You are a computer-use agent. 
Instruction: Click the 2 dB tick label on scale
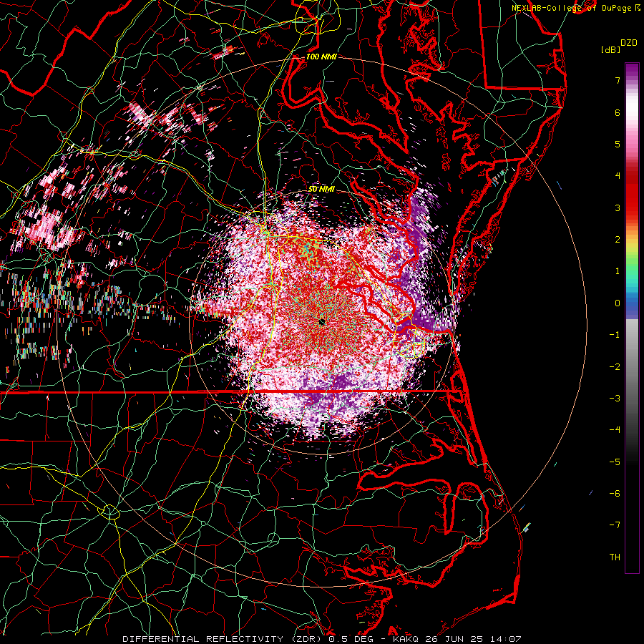pyautogui.click(x=618, y=240)
